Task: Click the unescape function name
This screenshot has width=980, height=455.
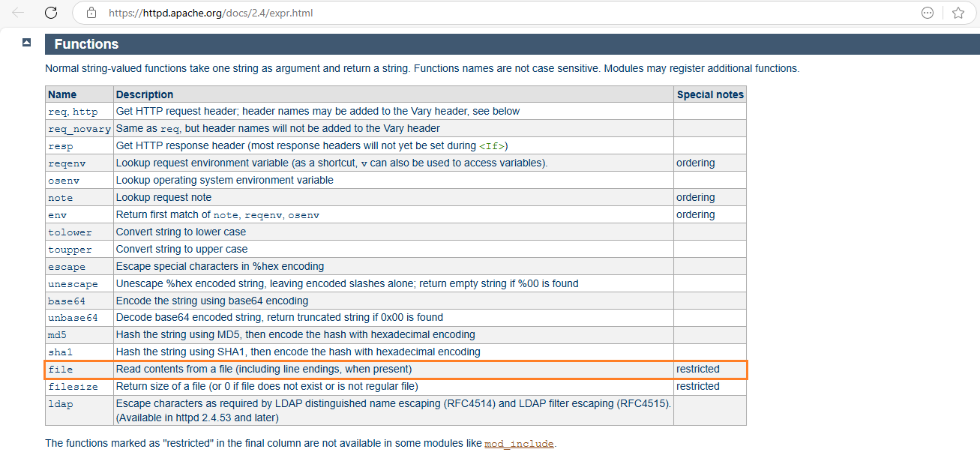Action: (73, 284)
